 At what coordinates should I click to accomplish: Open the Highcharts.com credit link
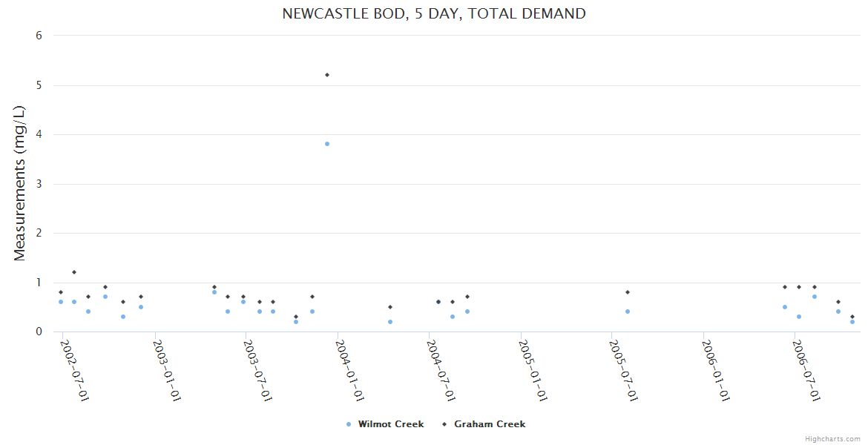(x=832, y=438)
